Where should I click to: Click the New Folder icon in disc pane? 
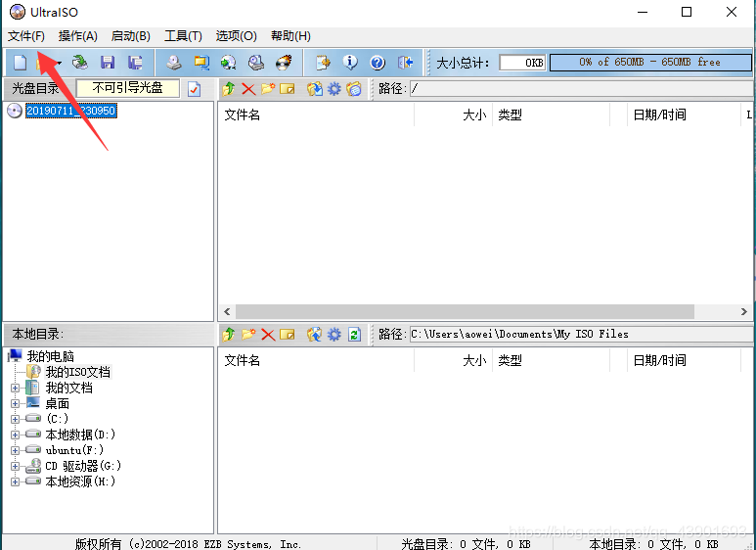(268, 89)
